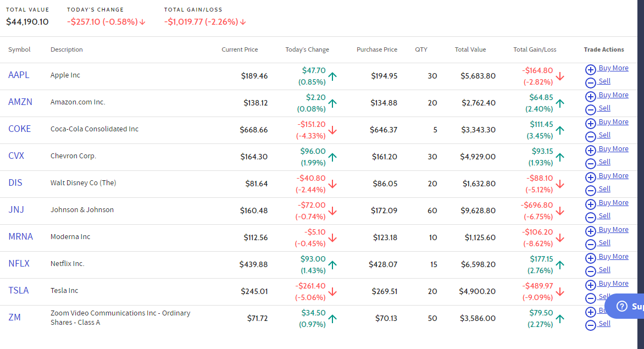Click the plus icon in the DIS row
The height and width of the screenshot is (349, 644).
[590, 178]
